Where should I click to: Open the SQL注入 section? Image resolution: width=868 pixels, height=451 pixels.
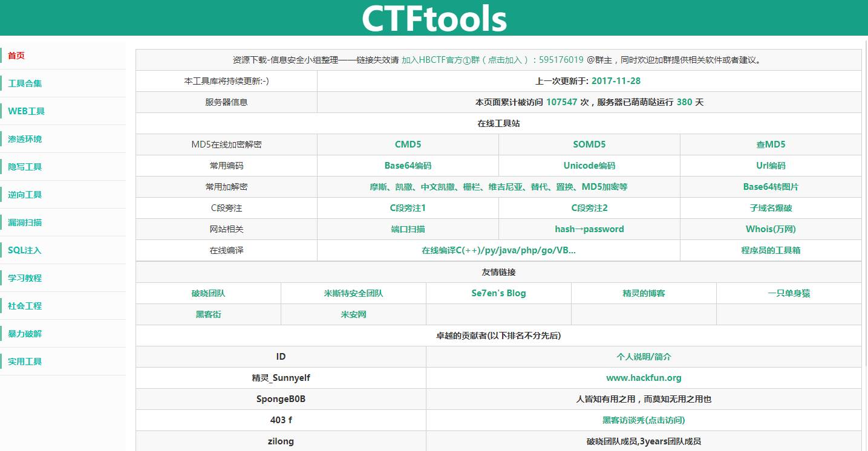[x=23, y=250]
